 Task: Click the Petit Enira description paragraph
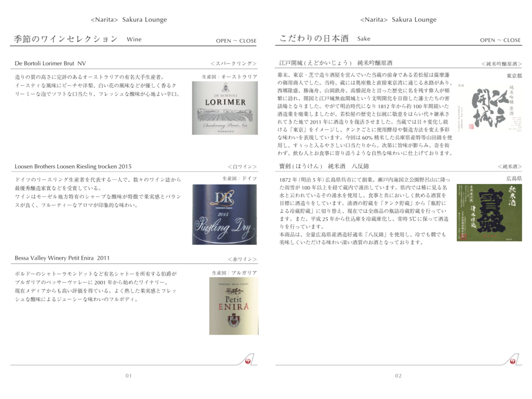pyautogui.click(x=96, y=286)
